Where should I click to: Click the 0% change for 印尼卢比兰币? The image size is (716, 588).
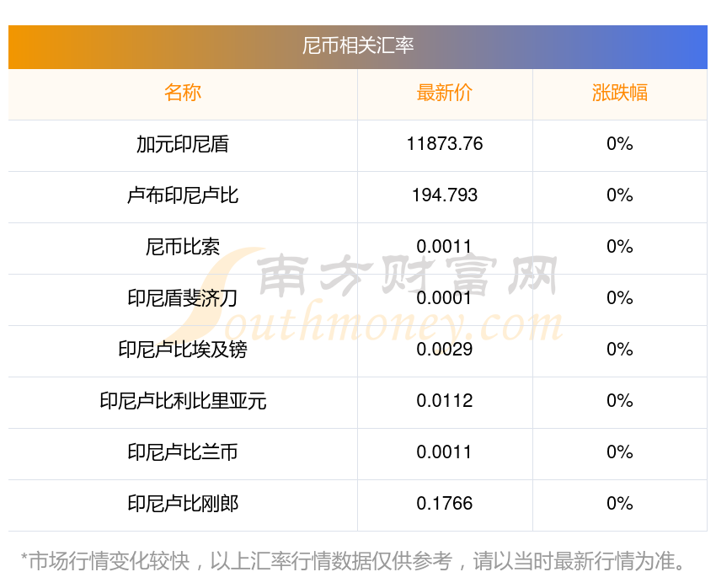[620, 452]
